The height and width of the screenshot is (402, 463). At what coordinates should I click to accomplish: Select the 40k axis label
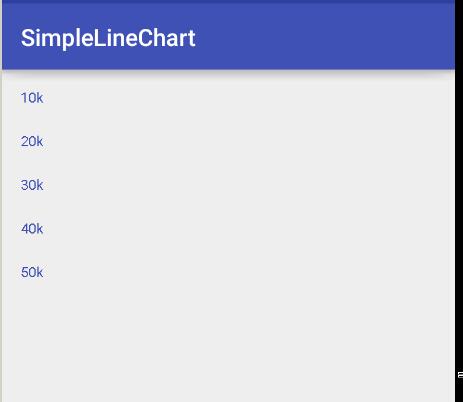[x=32, y=229]
